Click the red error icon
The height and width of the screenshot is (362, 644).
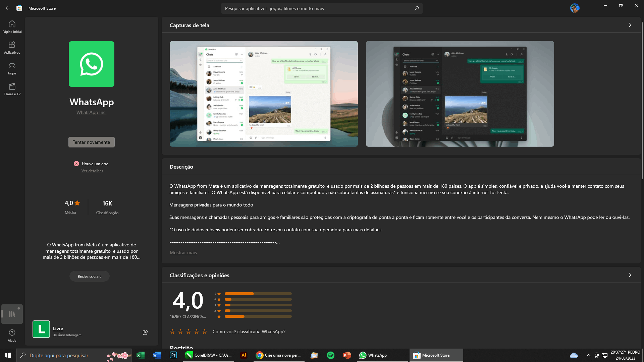76,164
